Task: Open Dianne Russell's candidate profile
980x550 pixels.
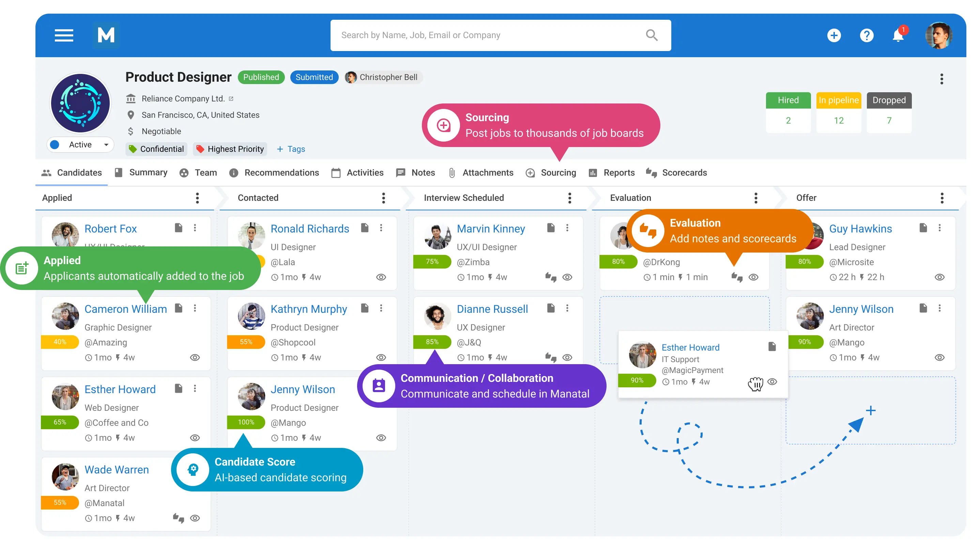Action: click(492, 309)
